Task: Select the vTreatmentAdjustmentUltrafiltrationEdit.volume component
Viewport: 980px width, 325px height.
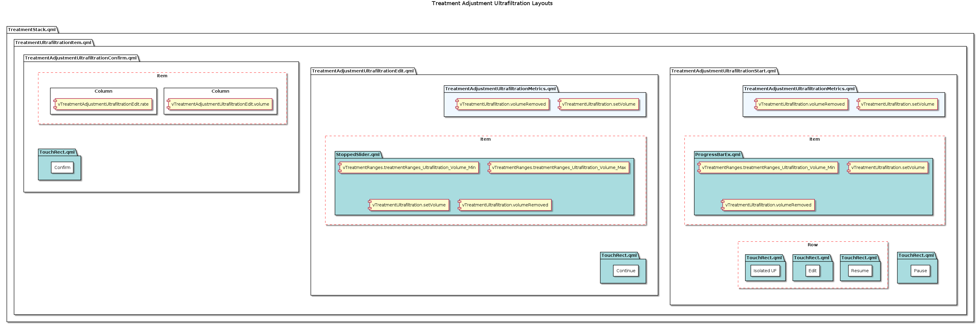Action: click(220, 104)
